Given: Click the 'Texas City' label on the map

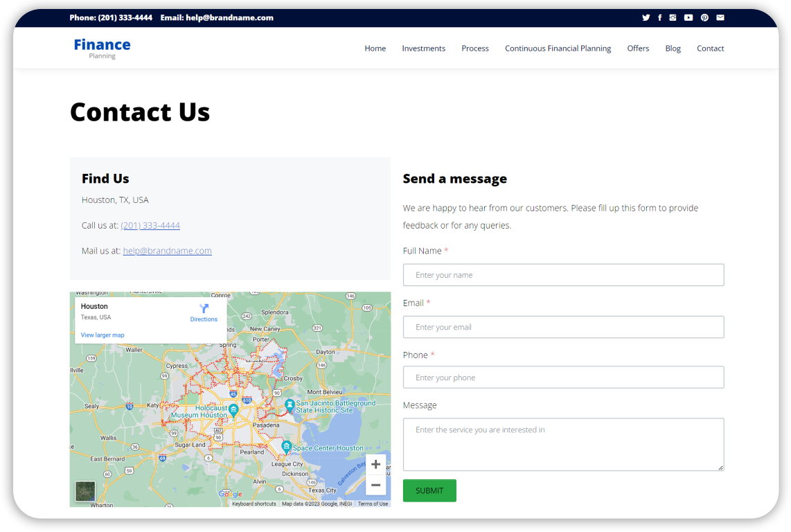Looking at the screenshot, I should [x=322, y=490].
